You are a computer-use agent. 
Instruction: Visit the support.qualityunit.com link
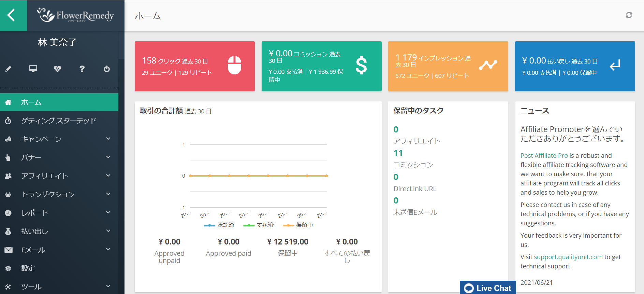pyautogui.click(x=568, y=257)
